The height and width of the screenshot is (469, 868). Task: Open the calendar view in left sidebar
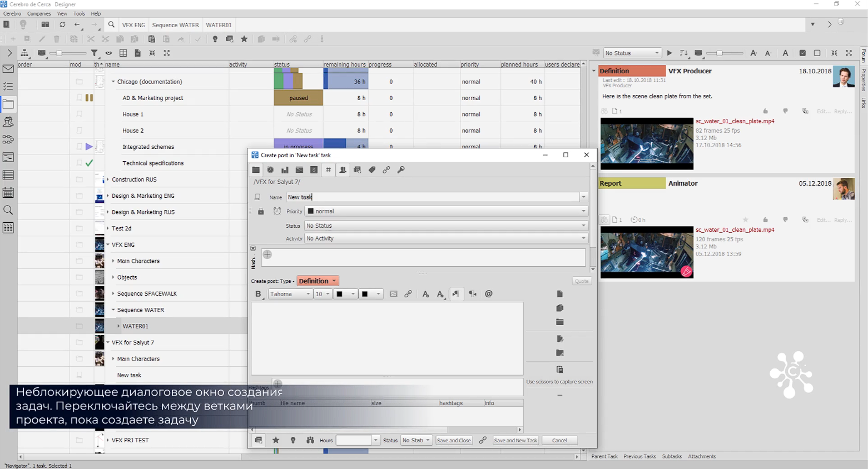8,193
